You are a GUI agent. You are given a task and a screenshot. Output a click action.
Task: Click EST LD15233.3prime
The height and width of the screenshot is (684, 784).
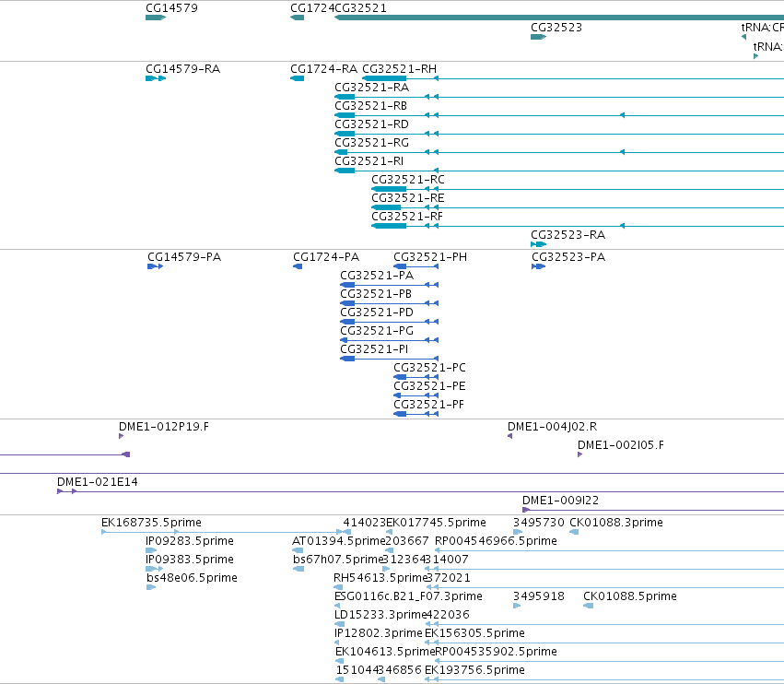pyautogui.click(x=380, y=615)
